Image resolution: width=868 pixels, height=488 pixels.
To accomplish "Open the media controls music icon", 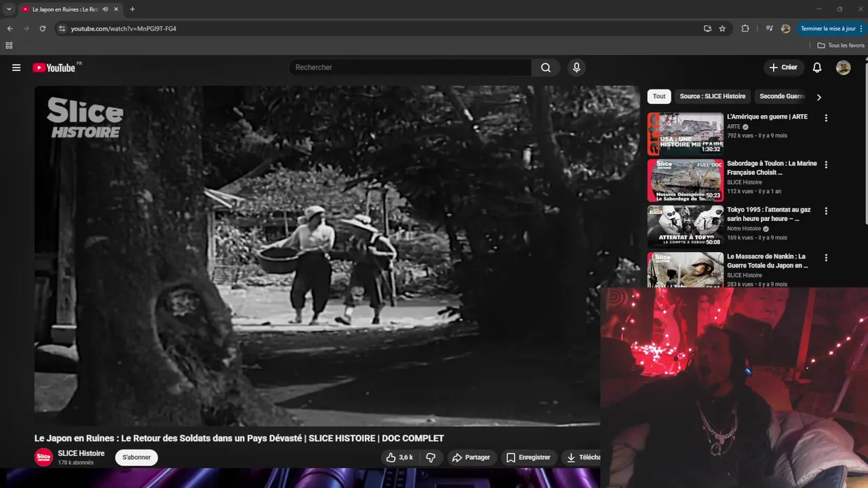I will pyautogui.click(x=769, y=28).
